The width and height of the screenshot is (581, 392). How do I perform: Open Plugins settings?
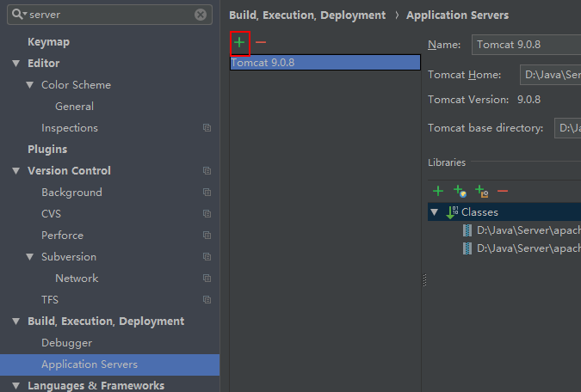coord(47,150)
